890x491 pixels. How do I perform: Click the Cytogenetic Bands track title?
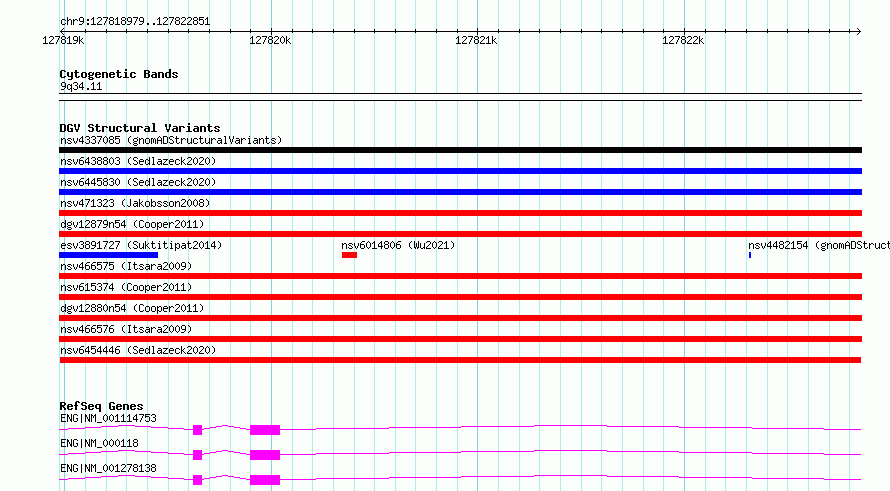(119, 74)
